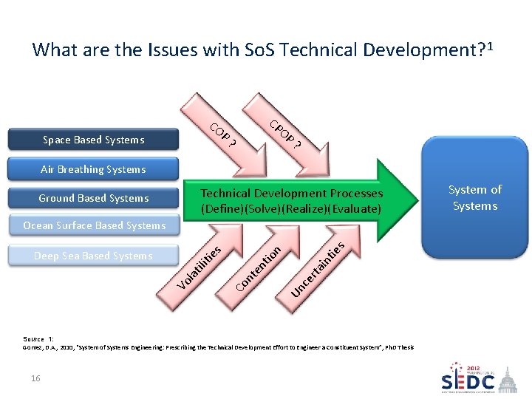
Task: Select the Ground Based Systems box
Action: 93,198
